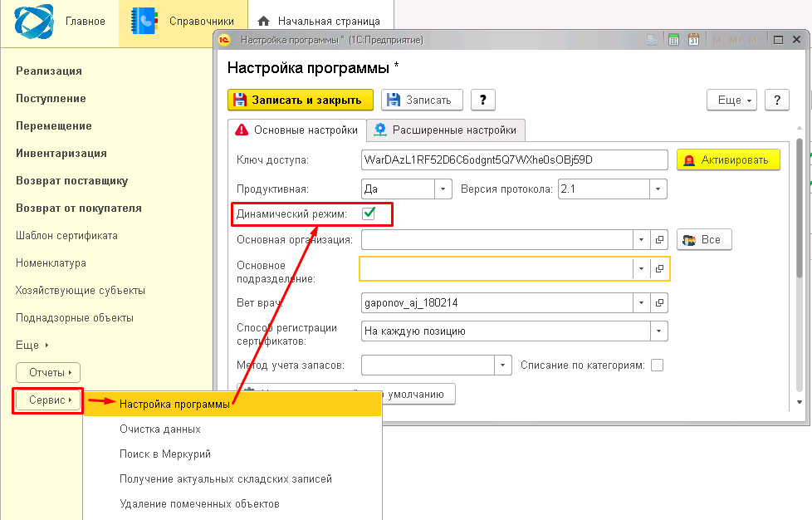The width and height of the screenshot is (812, 520).
Task: Open Шаблон сертификата in the sidebar
Action: pos(66,236)
